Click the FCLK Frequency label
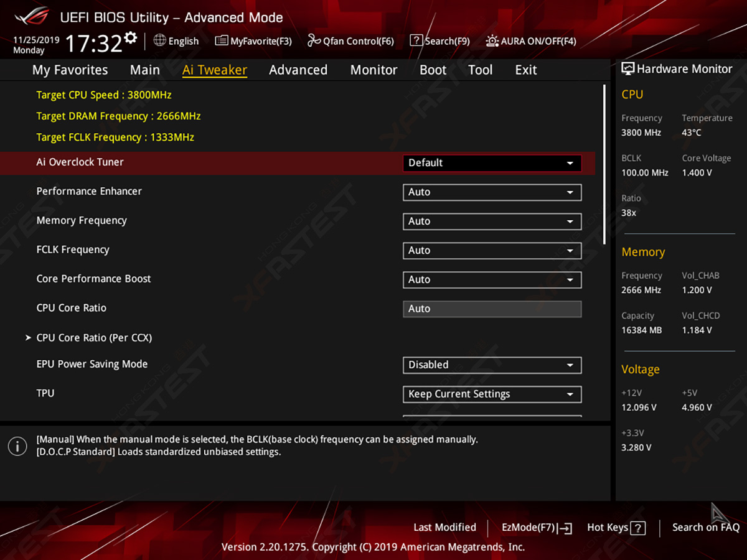 pos(73,250)
